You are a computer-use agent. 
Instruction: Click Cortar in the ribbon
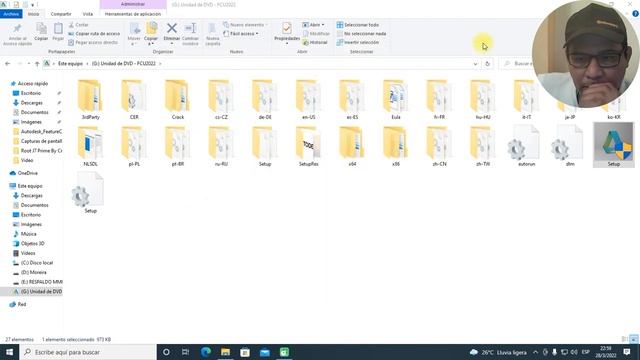pos(78,25)
